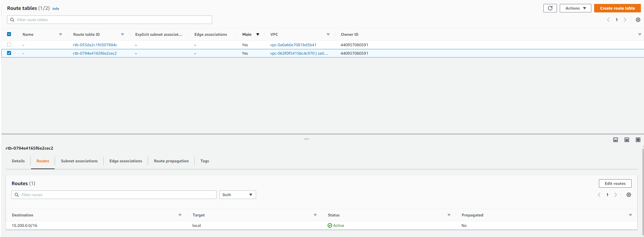The height and width of the screenshot is (237, 644).
Task: Set details panel to half-height icon
Action: coord(627,140)
